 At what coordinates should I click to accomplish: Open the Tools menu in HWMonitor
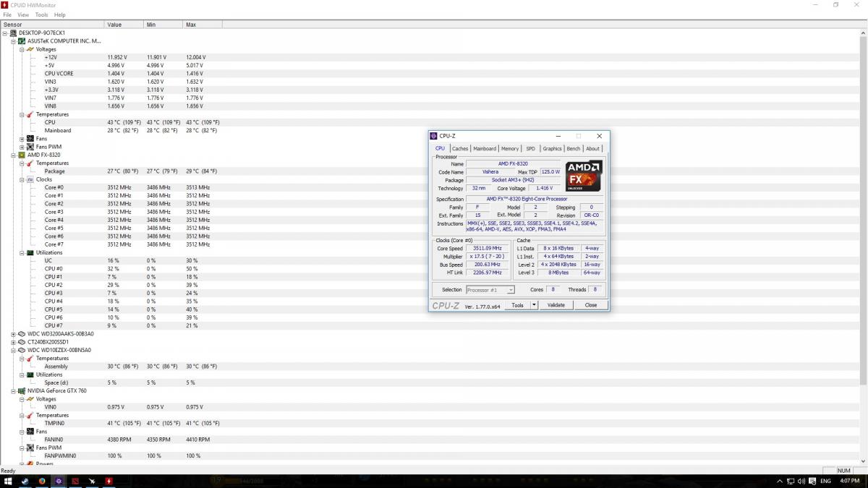click(x=41, y=14)
